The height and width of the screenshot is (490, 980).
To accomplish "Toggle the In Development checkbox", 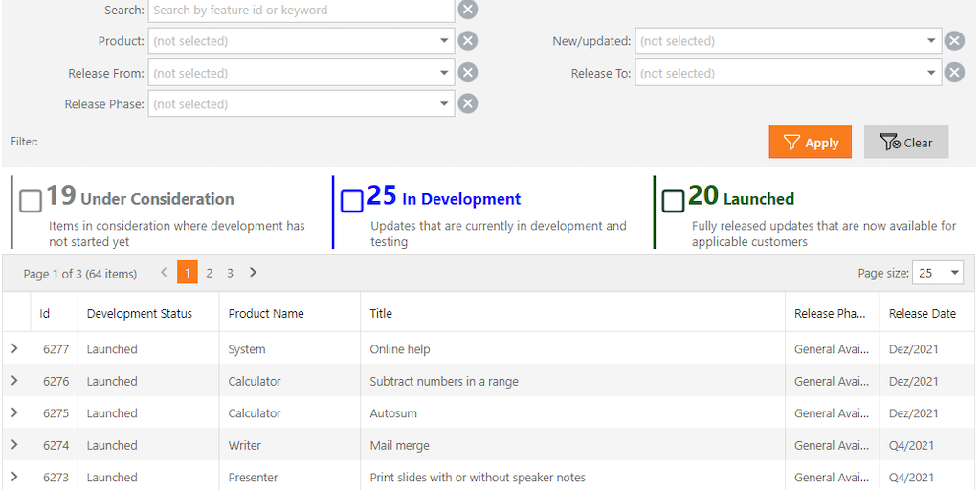I will [352, 200].
